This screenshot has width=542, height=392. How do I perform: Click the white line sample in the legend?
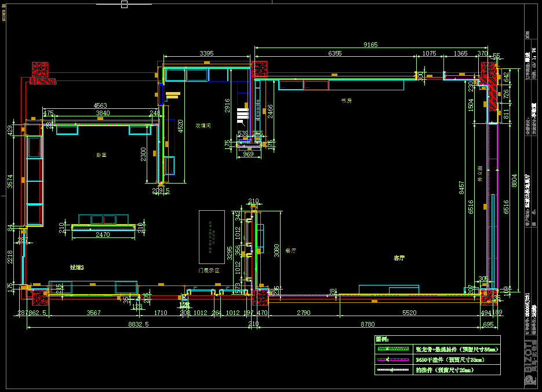click(393, 369)
